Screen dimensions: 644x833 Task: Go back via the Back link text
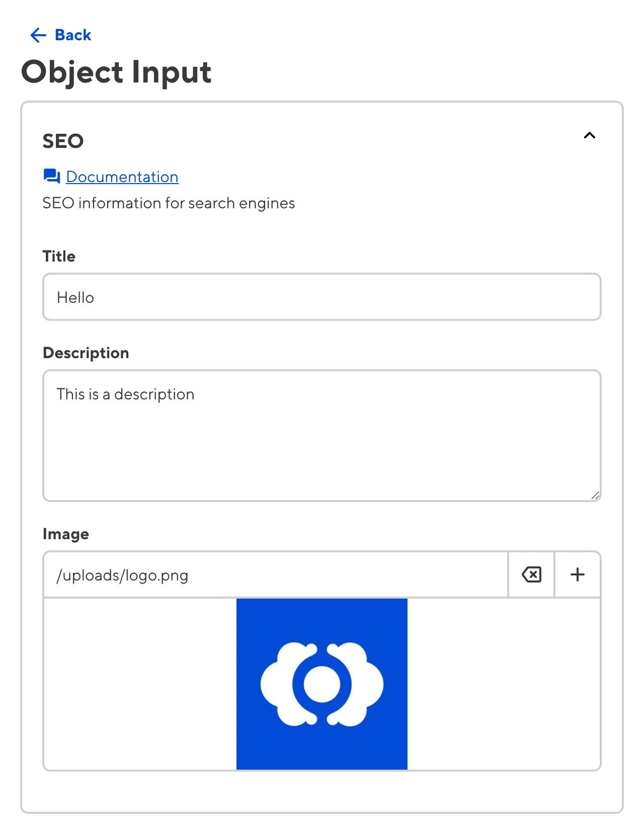pyautogui.click(x=73, y=35)
